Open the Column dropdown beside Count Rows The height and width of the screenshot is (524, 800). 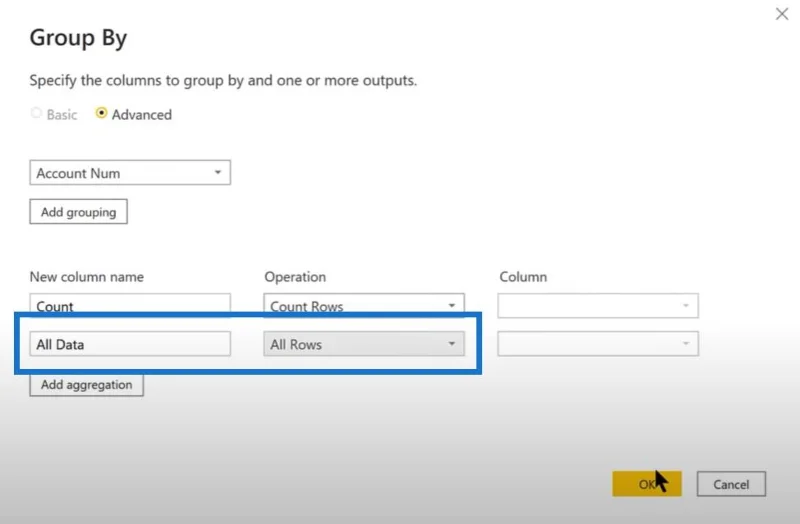pyautogui.click(x=598, y=306)
